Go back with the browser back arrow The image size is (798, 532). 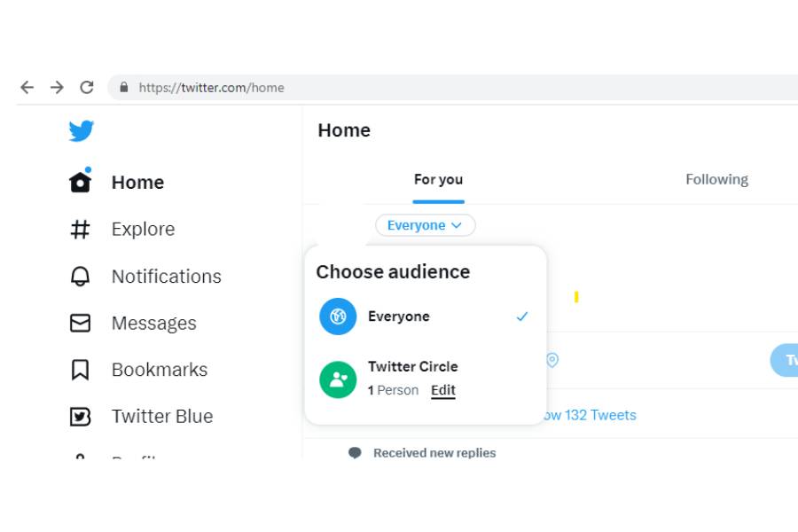coord(27,88)
